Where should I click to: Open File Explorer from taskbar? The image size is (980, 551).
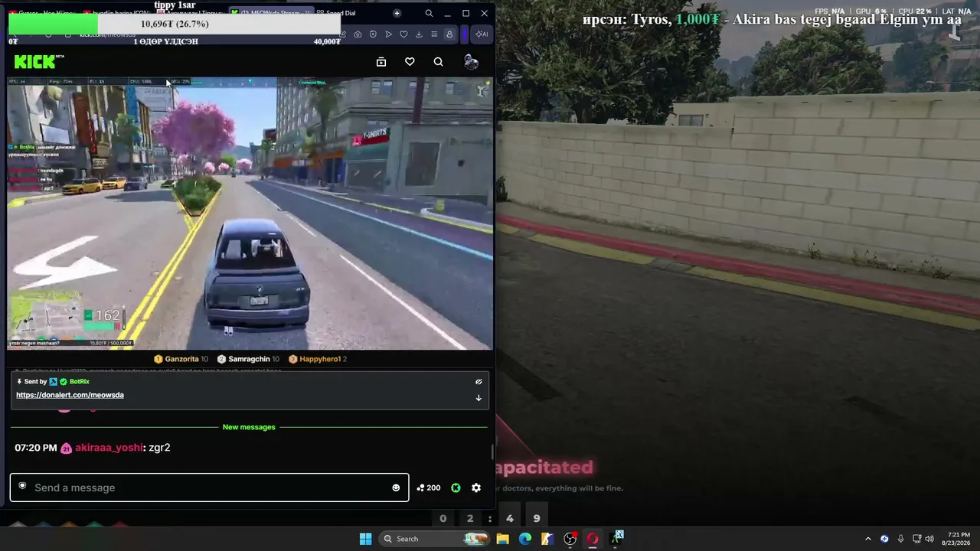(502, 539)
